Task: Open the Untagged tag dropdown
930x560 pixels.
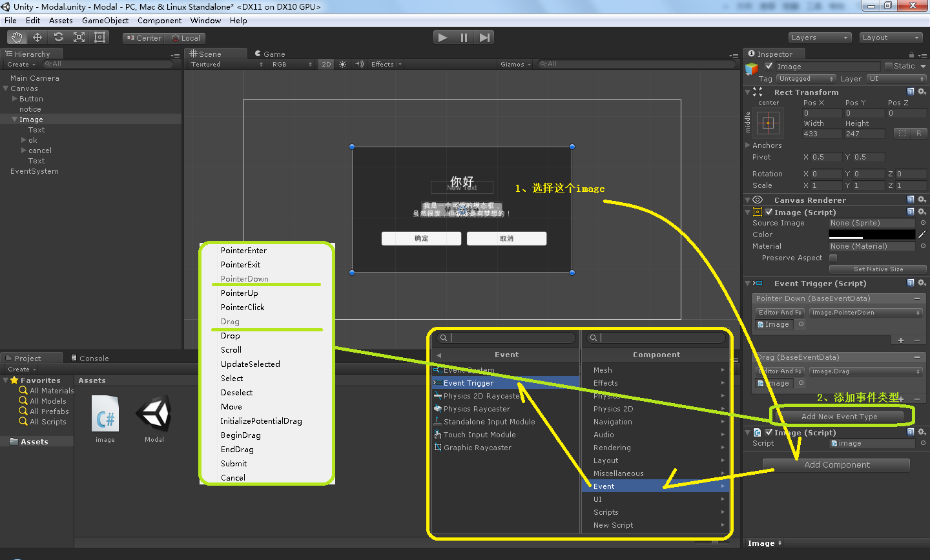Action: tap(805, 79)
